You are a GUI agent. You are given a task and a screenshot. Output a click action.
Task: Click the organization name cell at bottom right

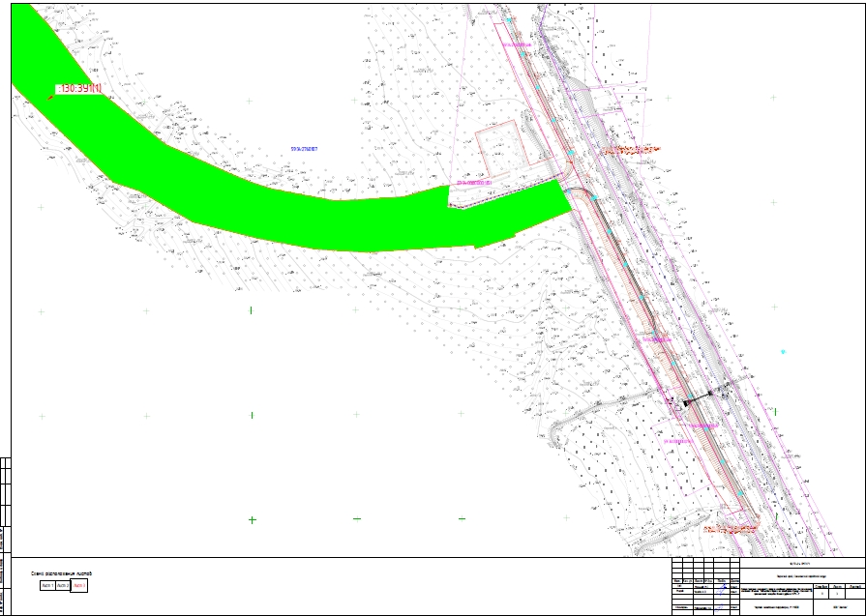pyautogui.click(x=839, y=607)
